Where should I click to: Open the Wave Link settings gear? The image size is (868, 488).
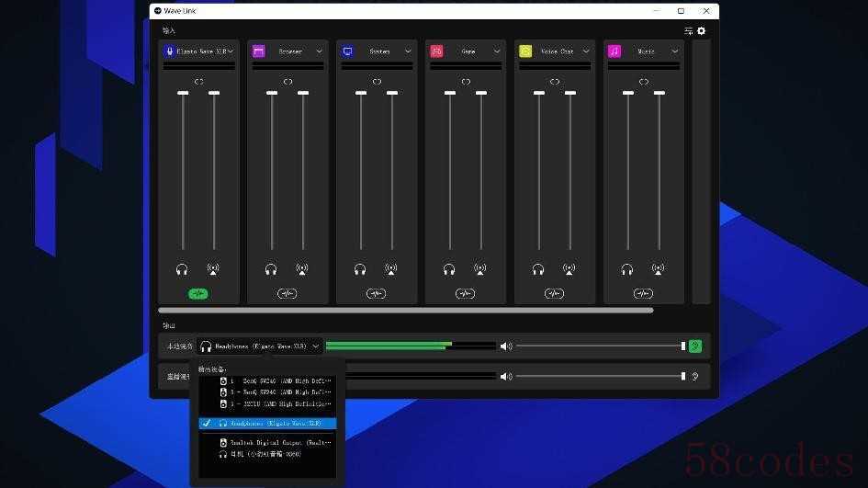pos(702,31)
